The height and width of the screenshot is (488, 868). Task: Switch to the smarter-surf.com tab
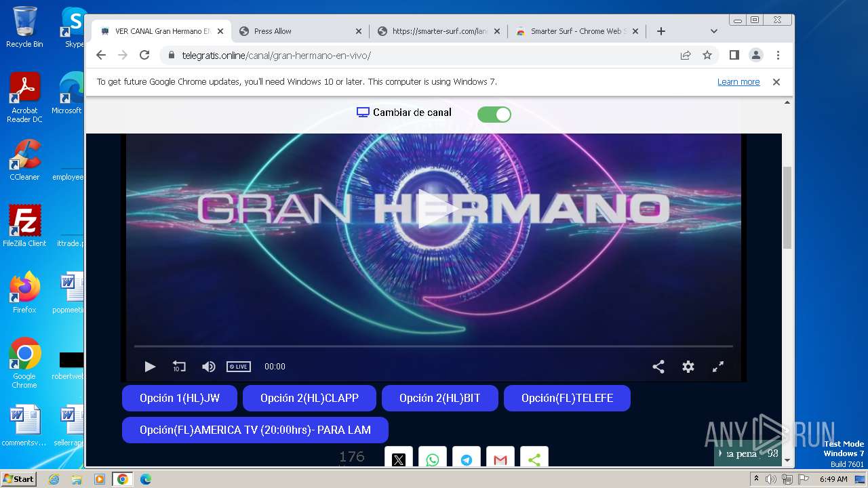(439, 31)
